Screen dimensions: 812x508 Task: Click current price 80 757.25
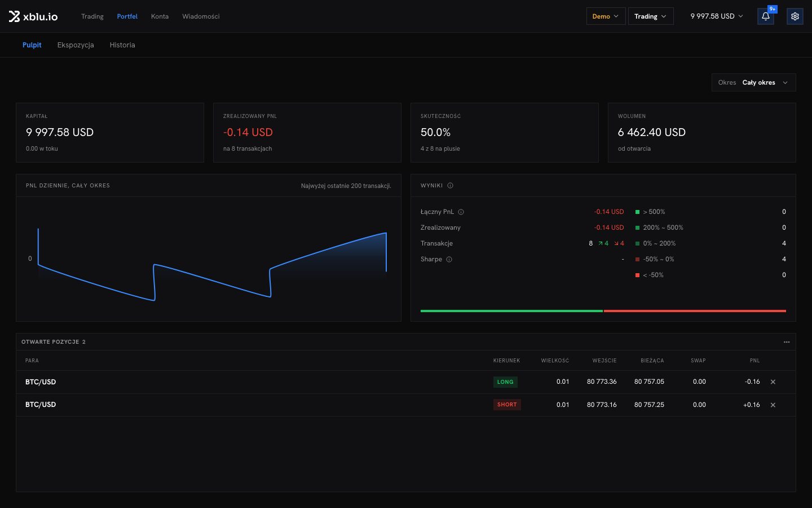click(649, 405)
